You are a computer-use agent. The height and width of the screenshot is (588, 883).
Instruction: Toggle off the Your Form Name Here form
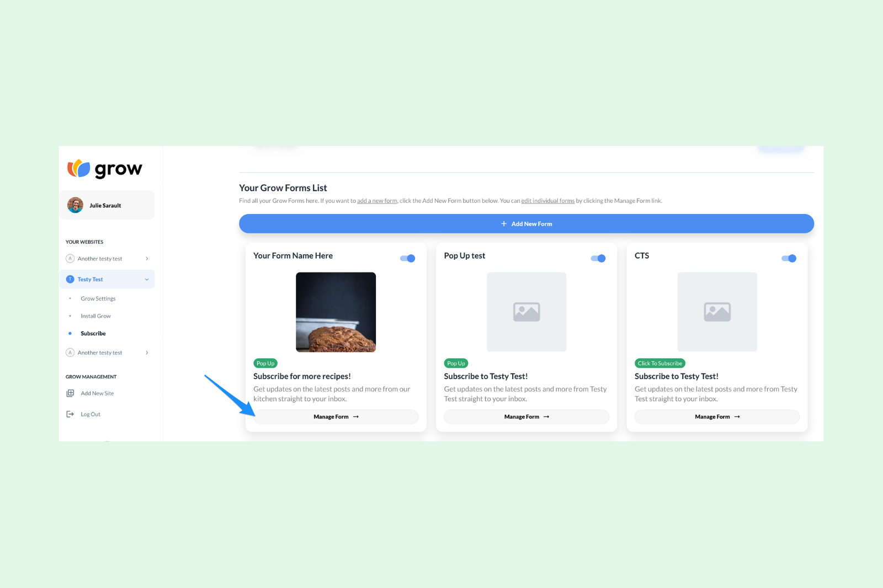(408, 258)
